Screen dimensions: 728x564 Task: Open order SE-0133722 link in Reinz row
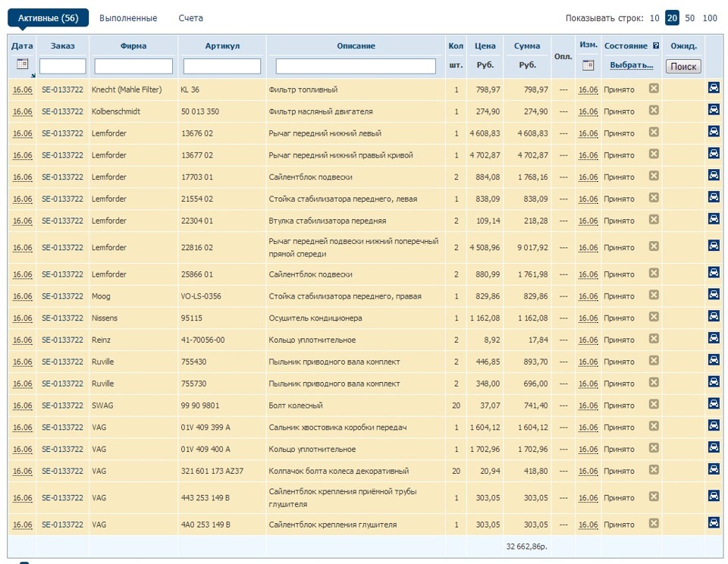click(62, 340)
